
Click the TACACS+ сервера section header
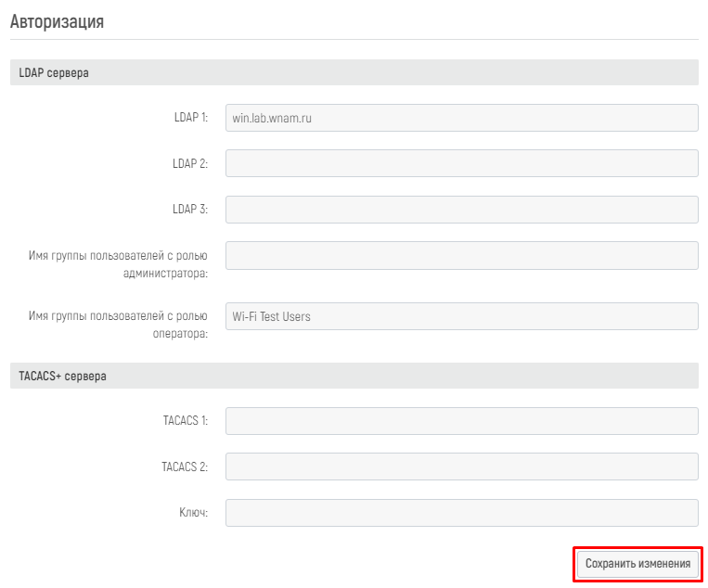[354, 376]
